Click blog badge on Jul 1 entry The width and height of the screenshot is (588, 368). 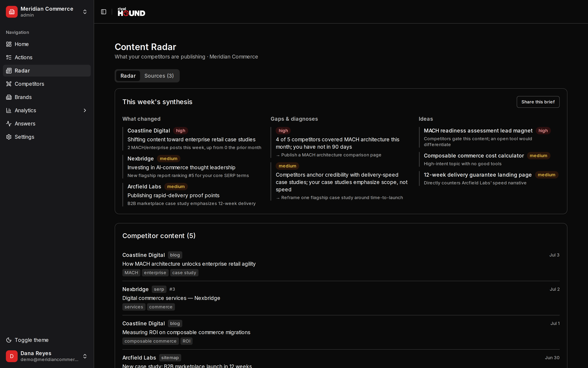[x=175, y=323]
